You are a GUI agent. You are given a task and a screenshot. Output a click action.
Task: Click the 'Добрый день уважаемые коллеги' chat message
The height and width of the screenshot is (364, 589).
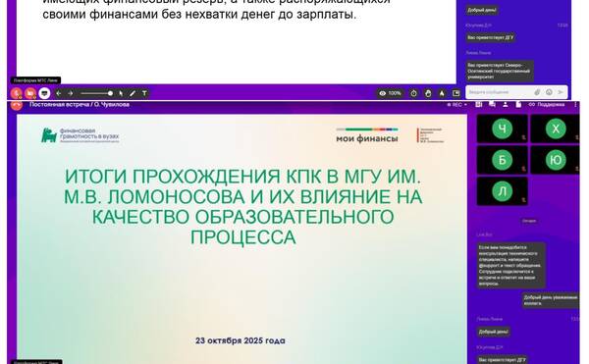point(551,300)
